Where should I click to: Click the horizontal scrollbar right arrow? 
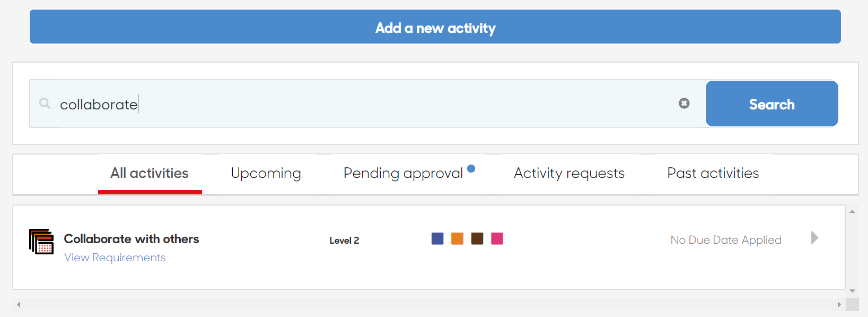pyautogui.click(x=839, y=304)
